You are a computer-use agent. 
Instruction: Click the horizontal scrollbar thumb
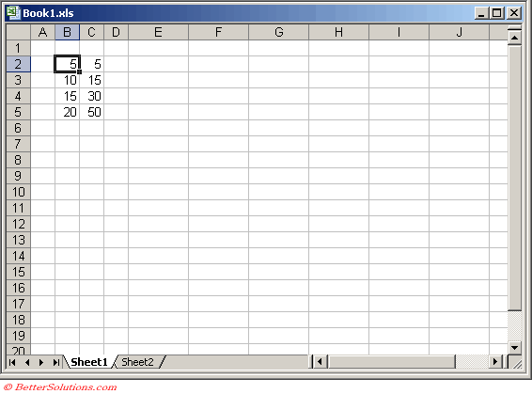(x=391, y=362)
